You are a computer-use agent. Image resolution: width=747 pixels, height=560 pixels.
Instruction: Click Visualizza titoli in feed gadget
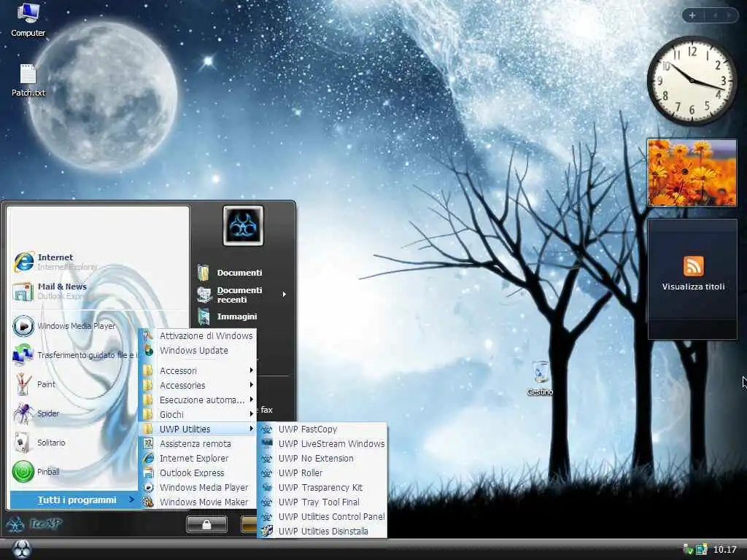(x=693, y=287)
